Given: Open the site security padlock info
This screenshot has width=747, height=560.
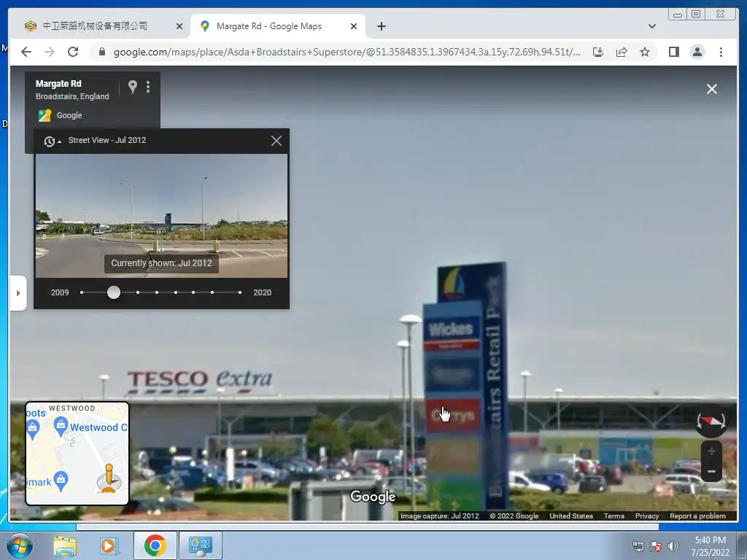Looking at the screenshot, I should point(101,52).
